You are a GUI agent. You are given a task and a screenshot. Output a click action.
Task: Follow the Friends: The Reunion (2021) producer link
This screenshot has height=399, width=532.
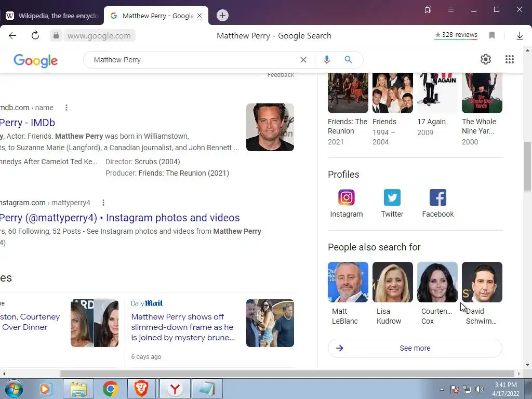point(183,173)
